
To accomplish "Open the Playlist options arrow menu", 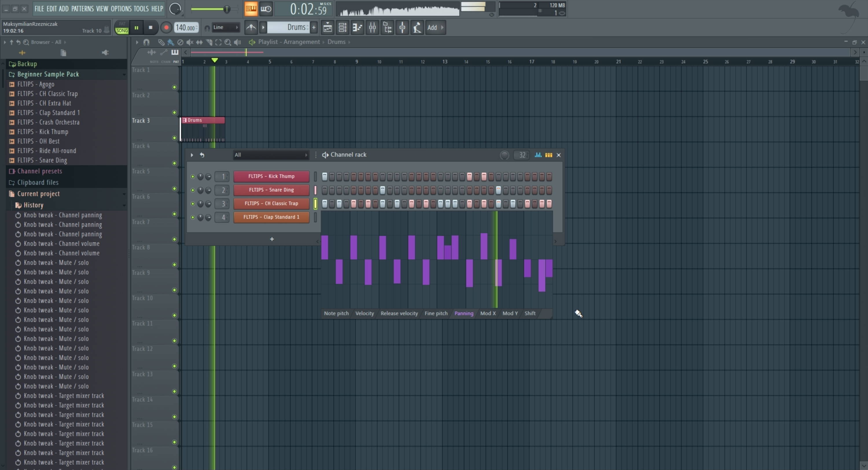I will pyautogui.click(x=137, y=42).
